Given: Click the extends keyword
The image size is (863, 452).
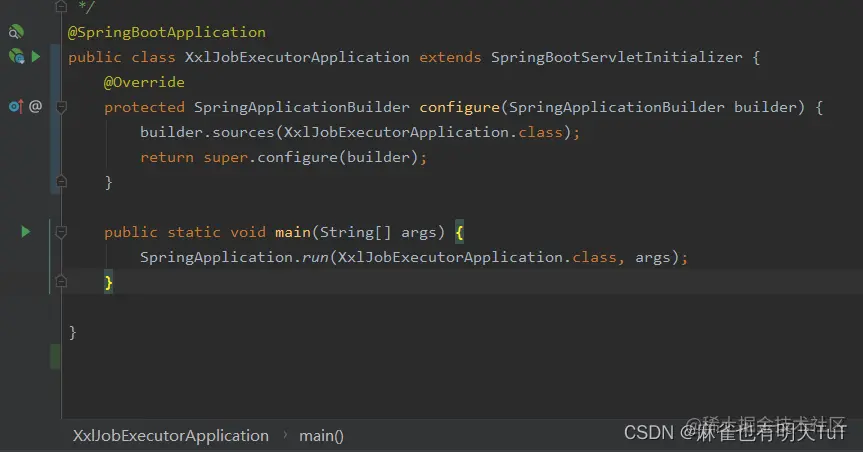Looking at the screenshot, I should click(450, 57).
